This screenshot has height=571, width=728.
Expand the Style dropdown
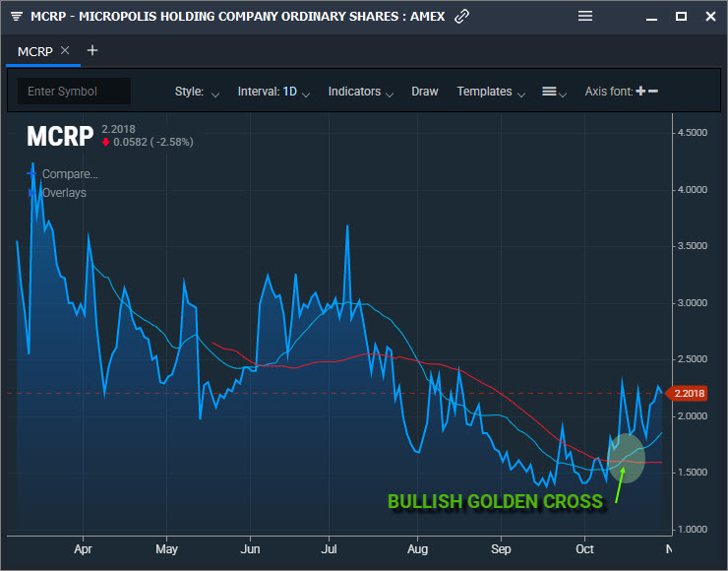[x=197, y=92]
